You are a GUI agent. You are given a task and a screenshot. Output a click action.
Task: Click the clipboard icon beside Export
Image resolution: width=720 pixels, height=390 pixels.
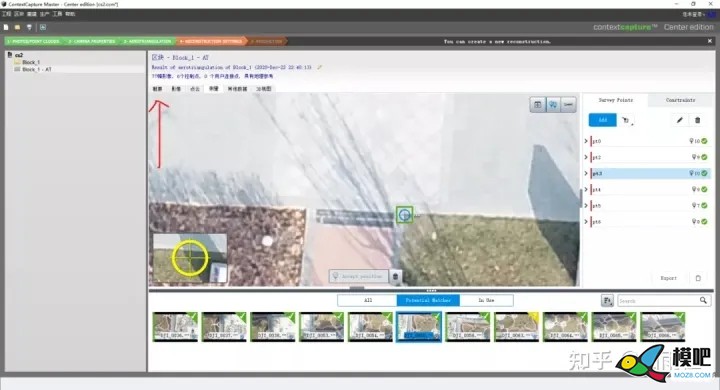click(698, 278)
